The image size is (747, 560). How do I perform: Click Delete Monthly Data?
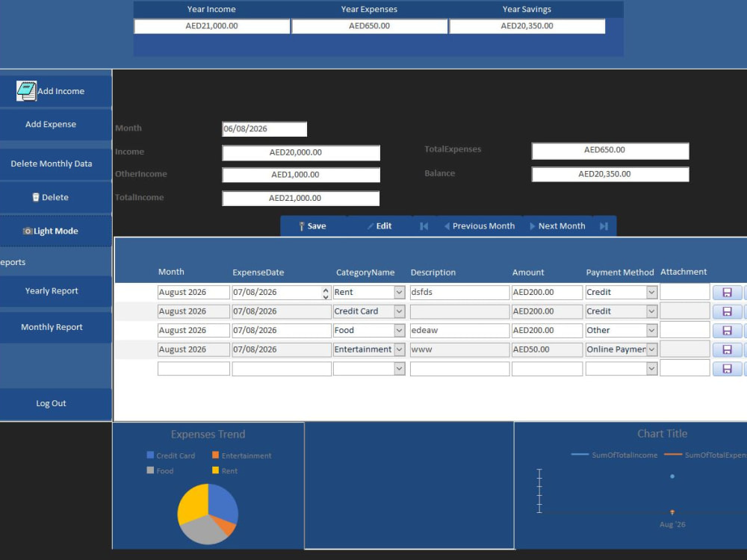pos(56,164)
